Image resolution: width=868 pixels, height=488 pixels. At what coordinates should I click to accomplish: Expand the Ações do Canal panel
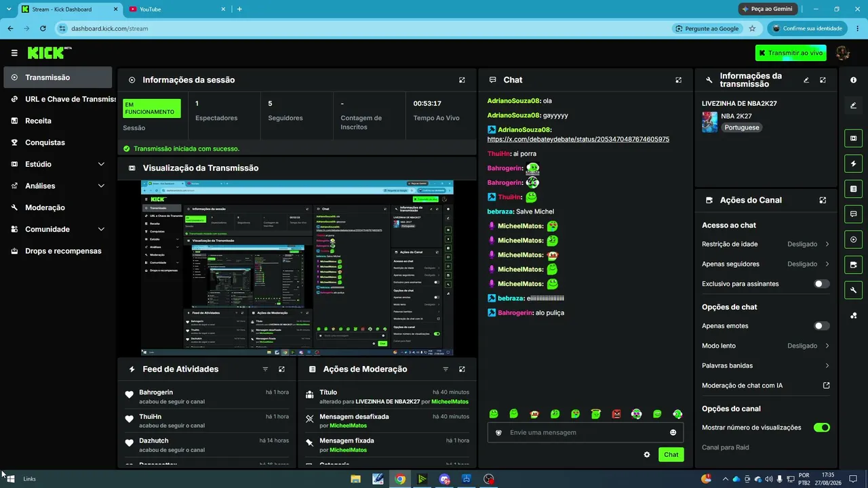click(823, 201)
